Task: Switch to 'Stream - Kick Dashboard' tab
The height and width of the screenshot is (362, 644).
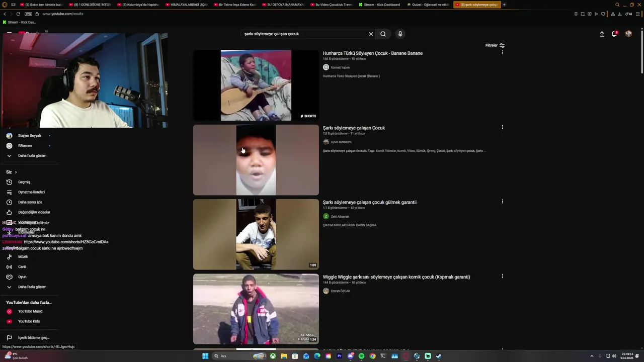Action: (380, 5)
